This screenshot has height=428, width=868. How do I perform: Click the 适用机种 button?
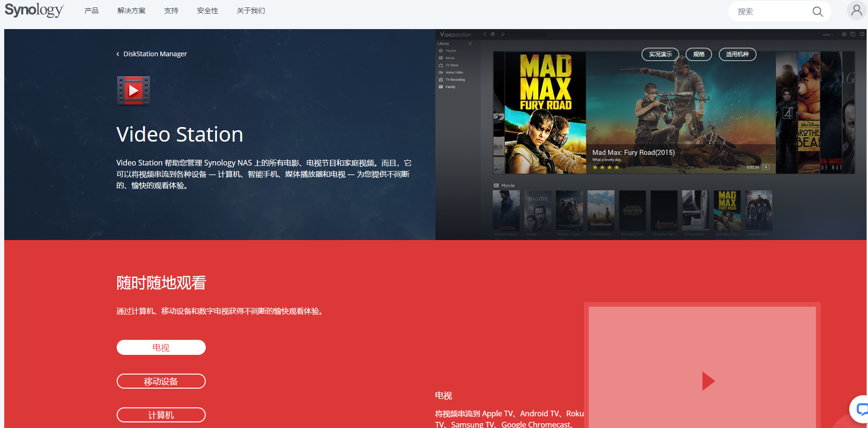737,54
